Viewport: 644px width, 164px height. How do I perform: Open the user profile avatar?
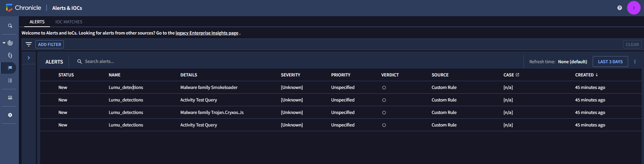coord(634,8)
